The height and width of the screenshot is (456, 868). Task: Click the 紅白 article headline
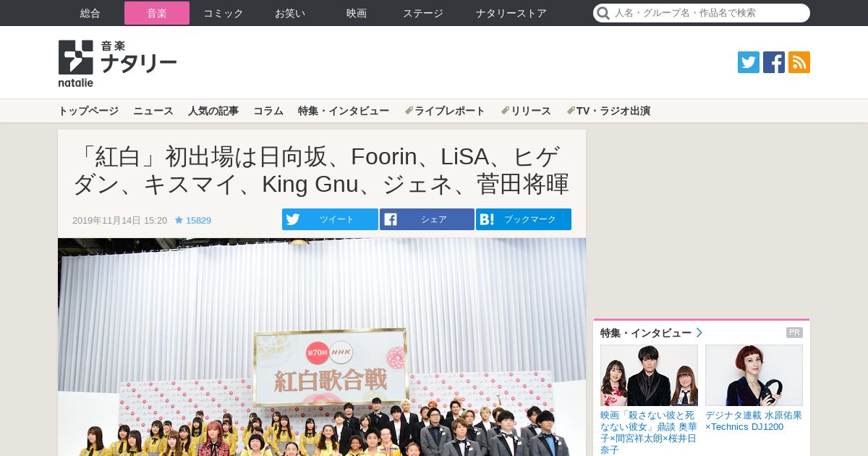coord(322,170)
